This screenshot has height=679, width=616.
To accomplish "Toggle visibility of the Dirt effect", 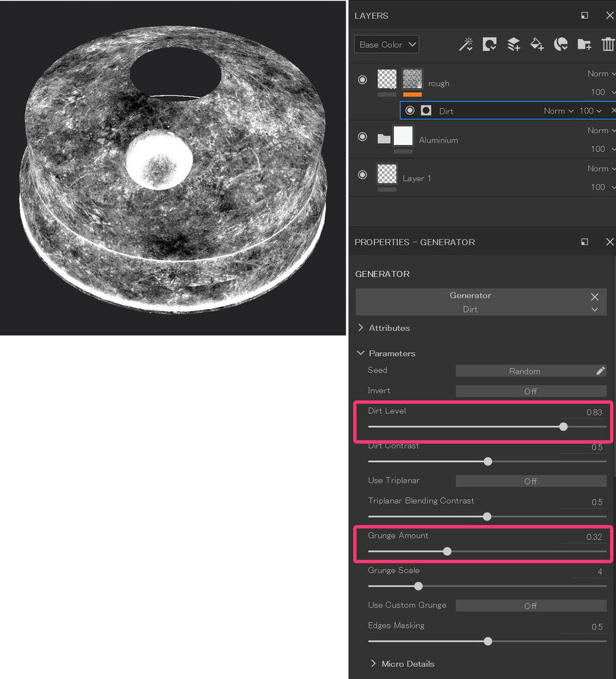I will pyautogui.click(x=410, y=111).
